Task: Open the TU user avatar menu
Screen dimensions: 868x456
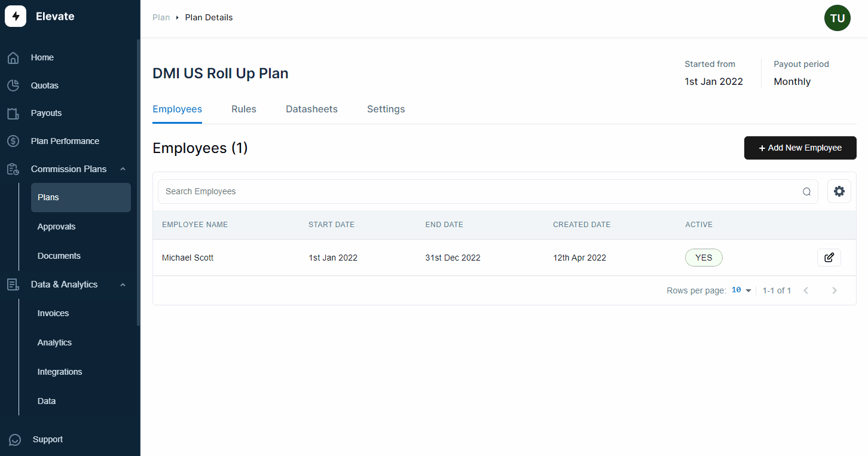Action: pyautogui.click(x=838, y=18)
